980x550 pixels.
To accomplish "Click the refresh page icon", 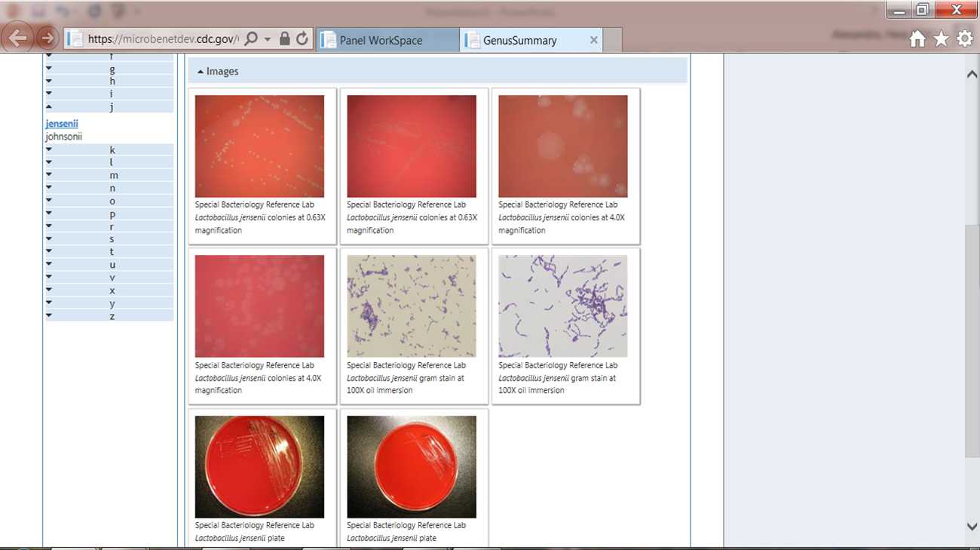I will pos(302,39).
